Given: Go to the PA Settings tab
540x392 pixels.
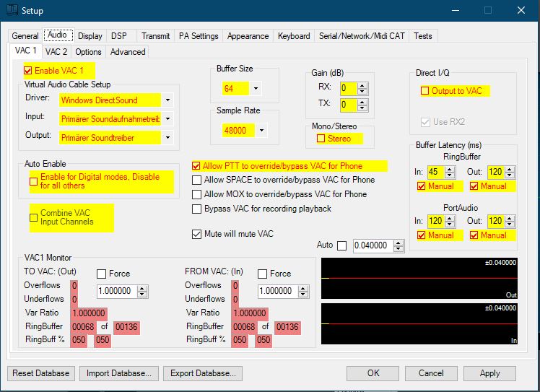Looking at the screenshot, I should [x=199, y=36].
